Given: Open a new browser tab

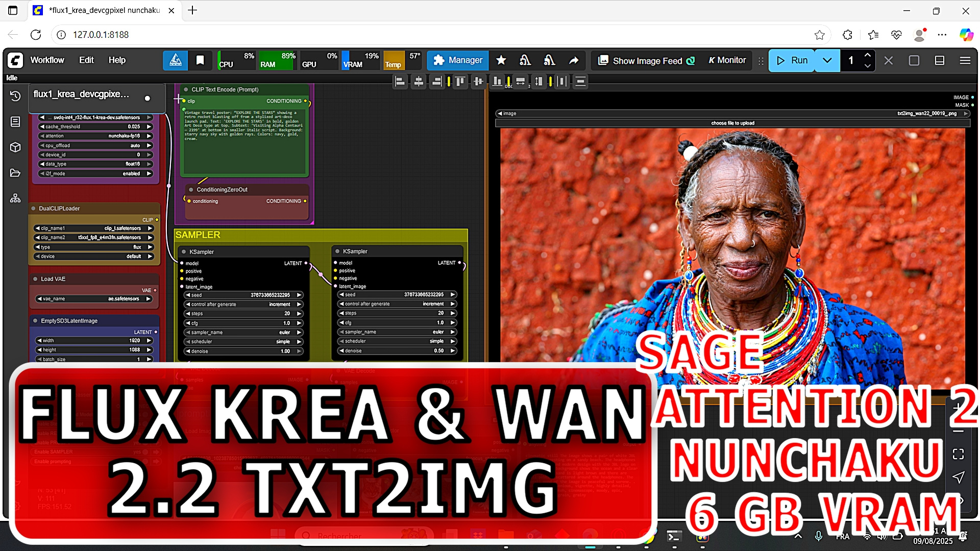Looking at the screenshot, I should click(x=192, y=10).
